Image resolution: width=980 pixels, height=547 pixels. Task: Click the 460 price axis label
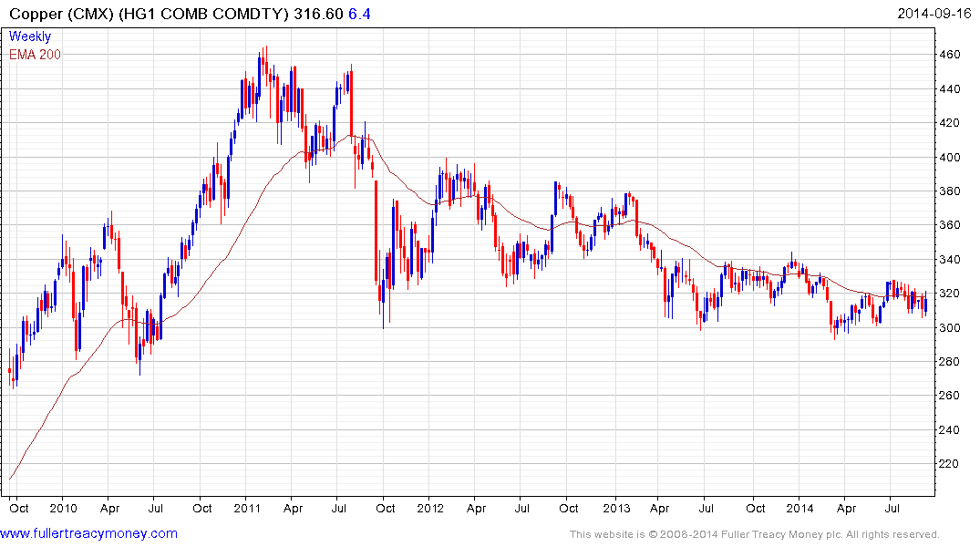[x=949, y=55]
